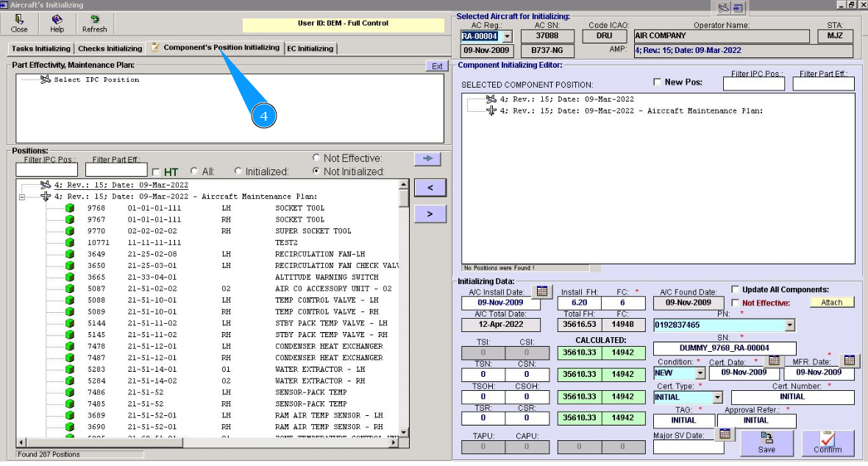Click the Attach button
868x466 pixels.
[x=832, y=303]
